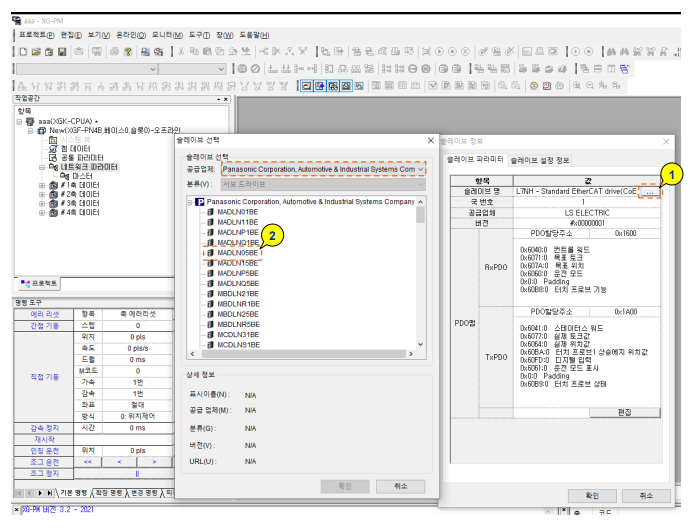This screenshot has height=529, width=692.
Task: Click 취소 in the slave selection dialog
Action: (400, 486)
